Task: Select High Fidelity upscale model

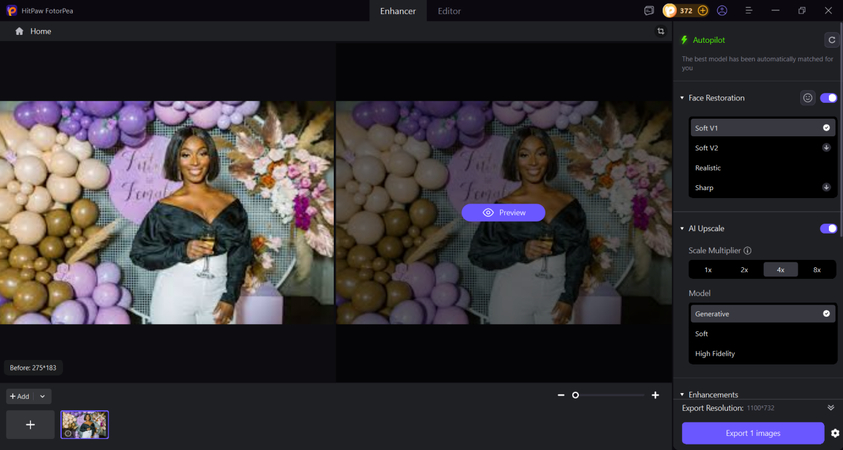Action: [x=762, y=353]
